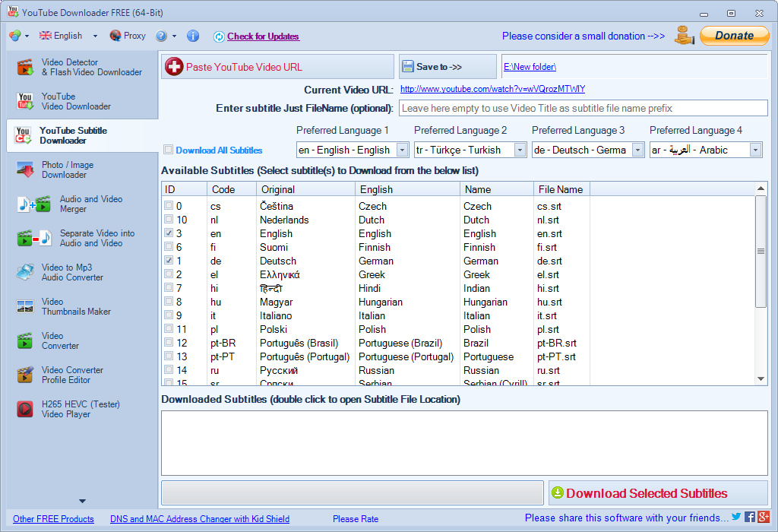Click the Video Converter Profile Editor icon

tap(25, 375)
